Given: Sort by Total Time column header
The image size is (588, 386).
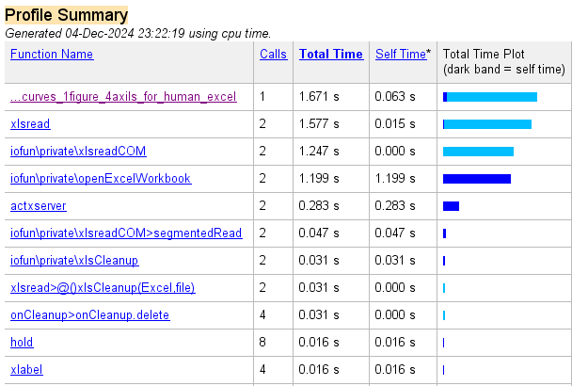Looking at the screenshot, I should point(331,54).
